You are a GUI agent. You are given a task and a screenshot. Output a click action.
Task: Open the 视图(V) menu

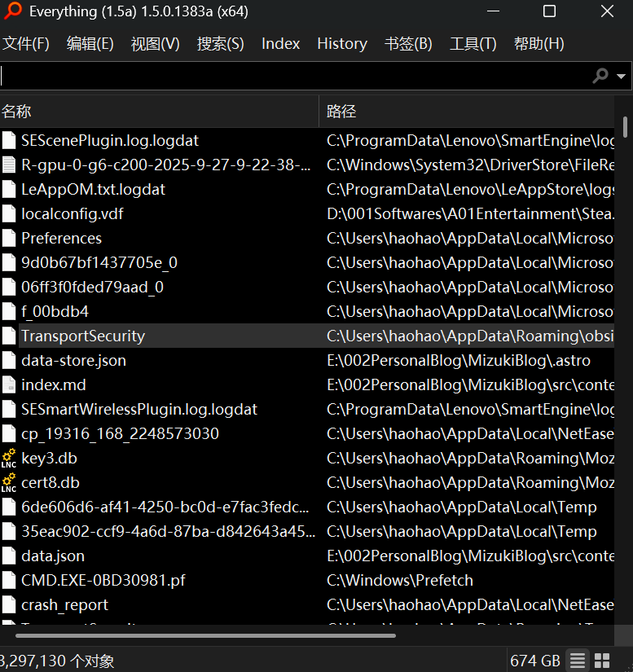click(155, 44)
